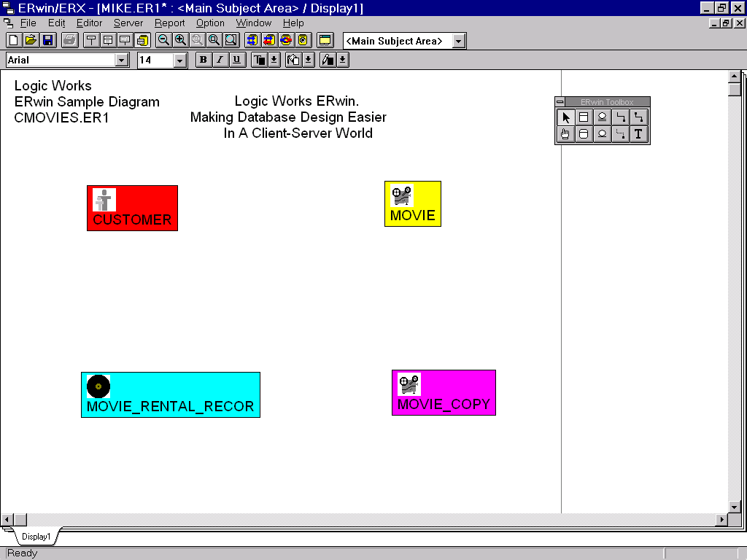The height and width of the screenshot is (560, 747).
Task: Click the zoom out magnifier icon
Action: (163, 40)
